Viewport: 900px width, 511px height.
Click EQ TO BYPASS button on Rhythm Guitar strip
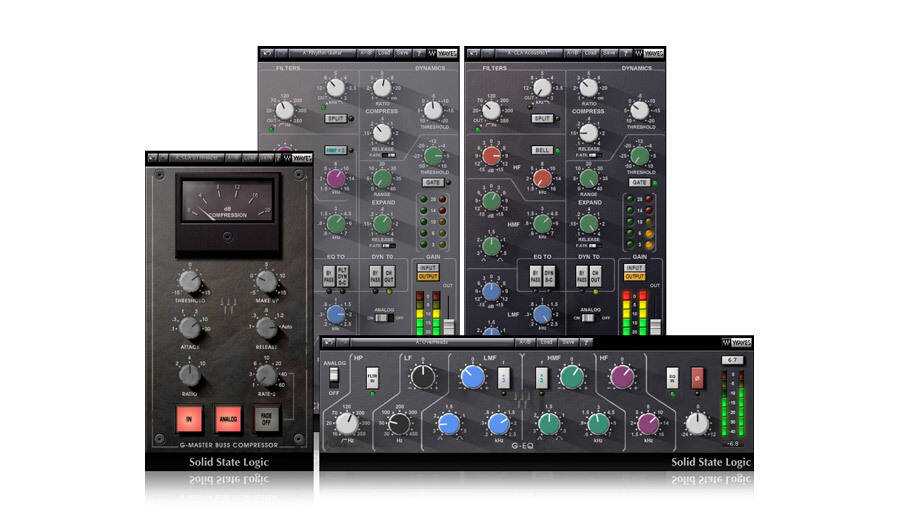(x=329, y=277)
